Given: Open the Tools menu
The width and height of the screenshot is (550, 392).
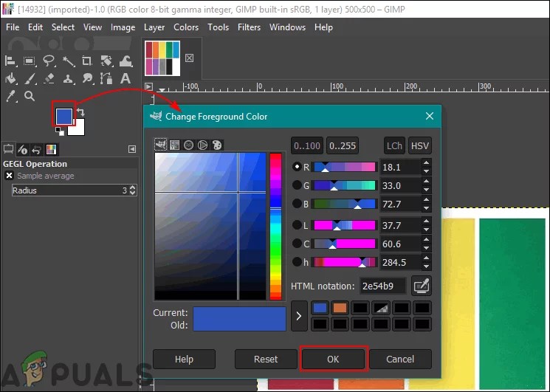Looking at the screenshot, I should (218, 27).
